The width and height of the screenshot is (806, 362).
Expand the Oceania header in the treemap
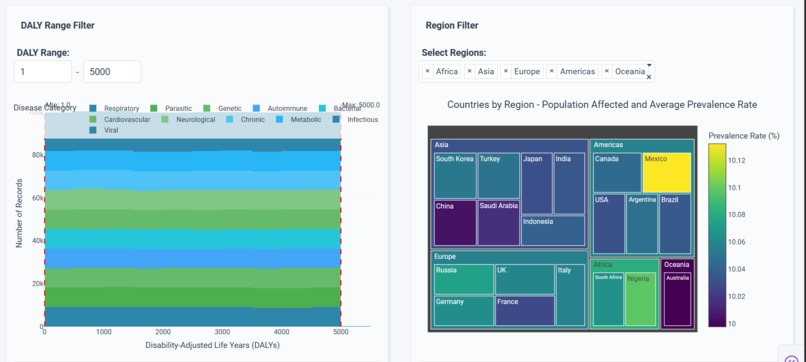pyautogui.click(x=677, y=264)
